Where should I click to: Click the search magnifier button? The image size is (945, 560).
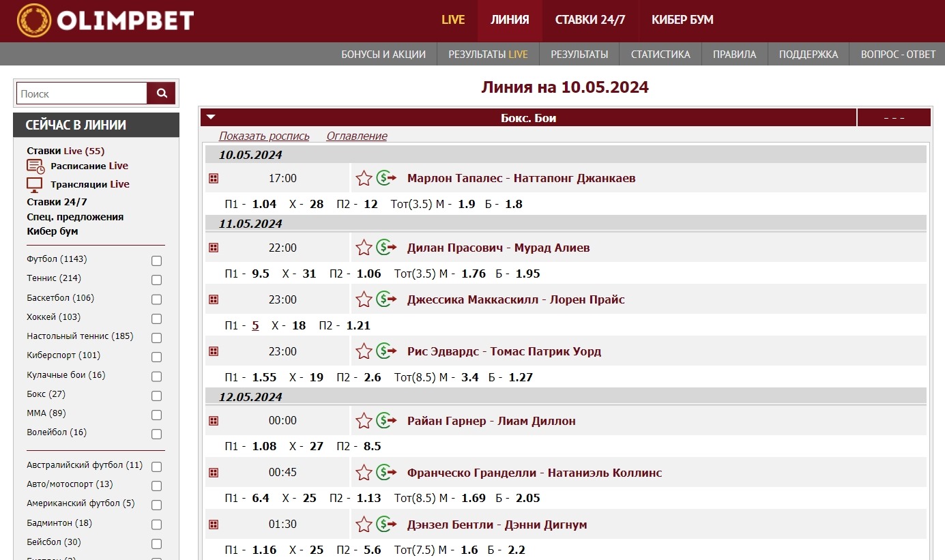(162, 93)
